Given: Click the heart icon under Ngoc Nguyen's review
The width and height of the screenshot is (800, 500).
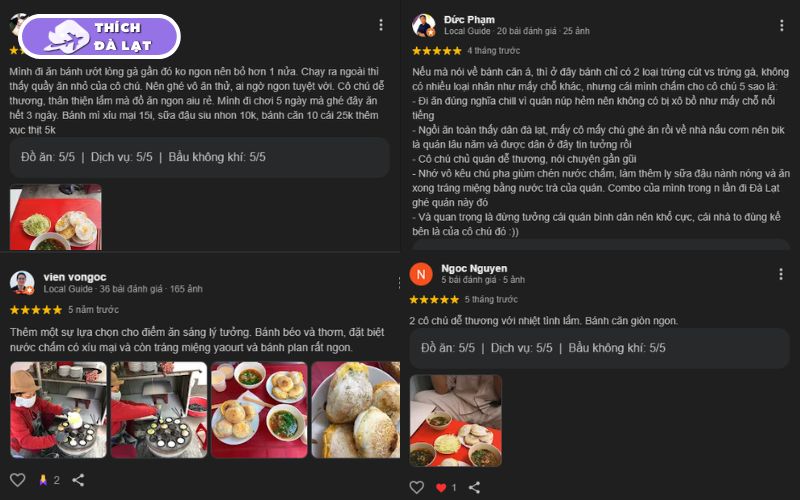Looking at the screenshot, I should click(x=416, y=487).
